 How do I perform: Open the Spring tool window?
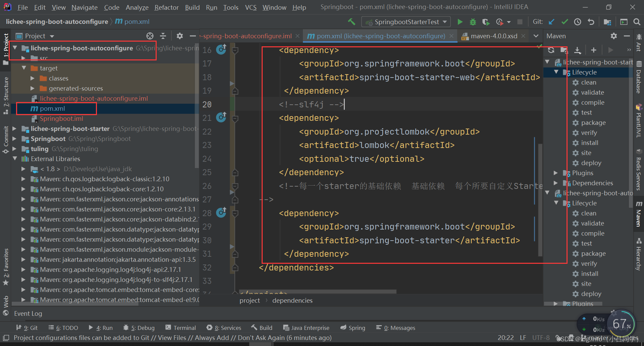coord(353,328)
